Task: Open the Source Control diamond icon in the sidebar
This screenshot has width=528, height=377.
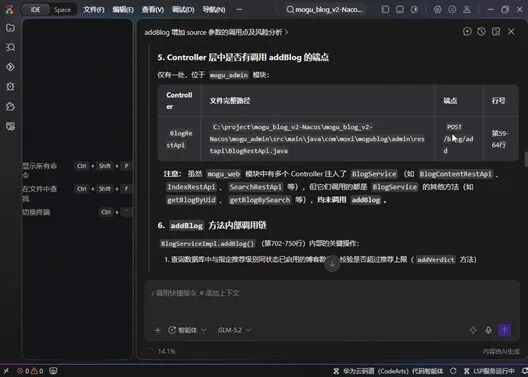Action: click(x=10, y=67)
